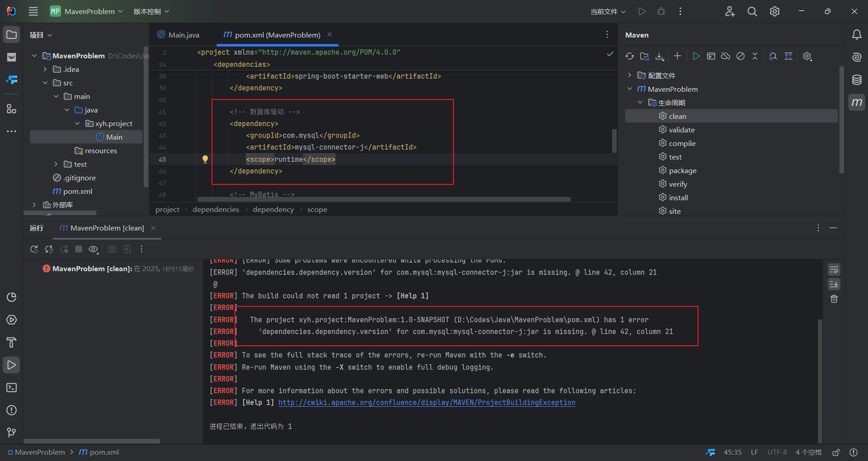Collapse src folder in project tree
868x461 pixels.
coord(45,83)
